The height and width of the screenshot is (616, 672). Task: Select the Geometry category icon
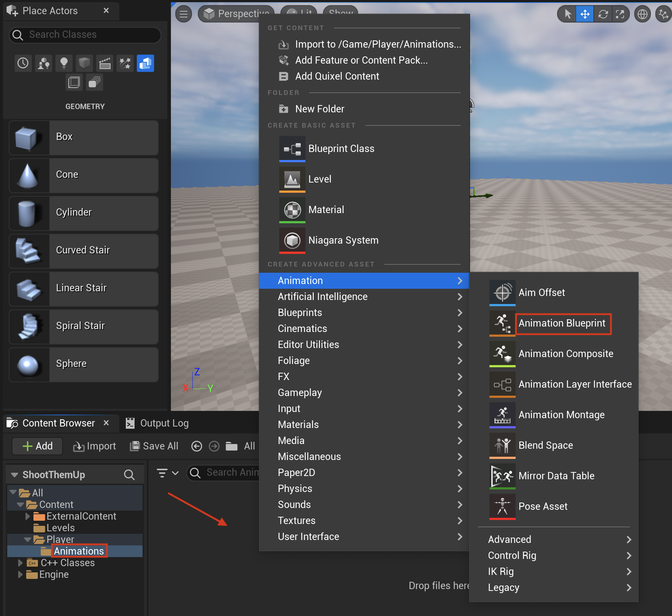[145, 63]
